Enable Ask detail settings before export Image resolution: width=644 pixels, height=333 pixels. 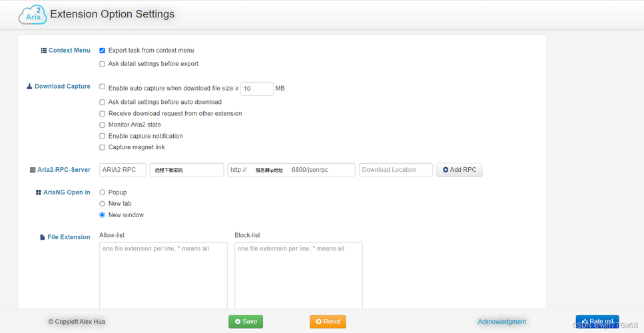click(103, 64)
